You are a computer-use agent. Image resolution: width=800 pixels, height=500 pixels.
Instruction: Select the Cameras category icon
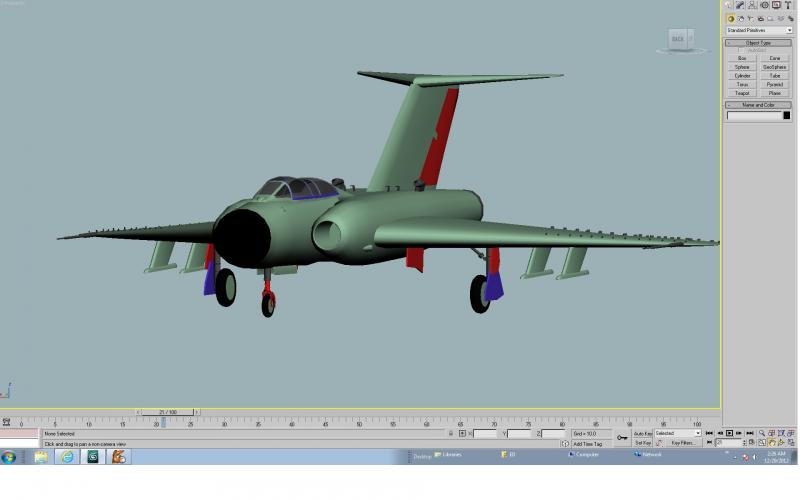tap(760, 19)
